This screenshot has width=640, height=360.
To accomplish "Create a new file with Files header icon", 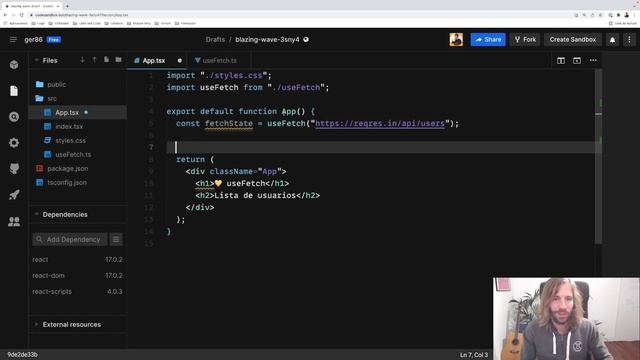I will pos(106,60).
